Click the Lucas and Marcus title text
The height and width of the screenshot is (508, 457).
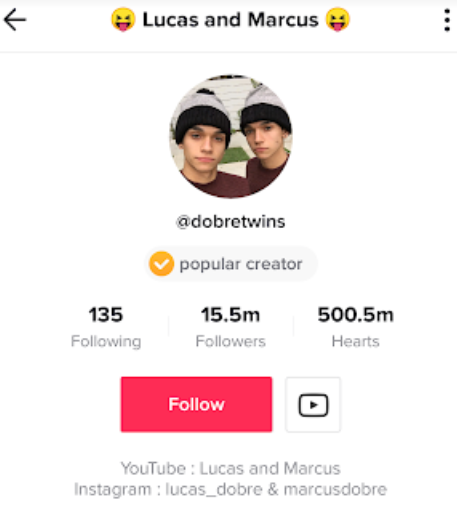tap(231, 20)
